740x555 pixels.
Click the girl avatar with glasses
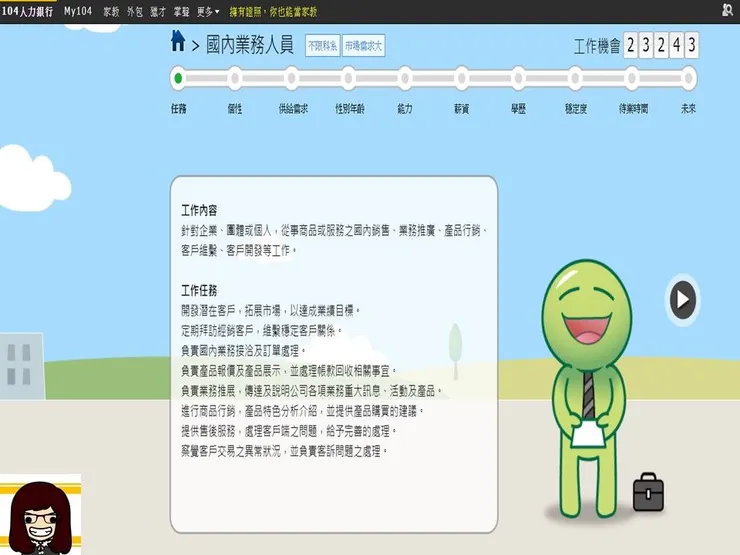pyautogui.click(x=41, y=517)
